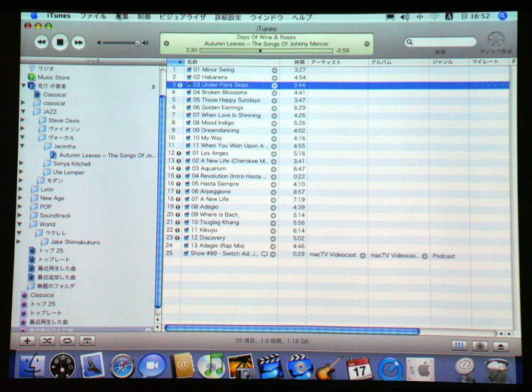Viewport: 532px width, 392px height.
Task: Collapse the JAZZ folder
Action: click(x=24, y=112)
